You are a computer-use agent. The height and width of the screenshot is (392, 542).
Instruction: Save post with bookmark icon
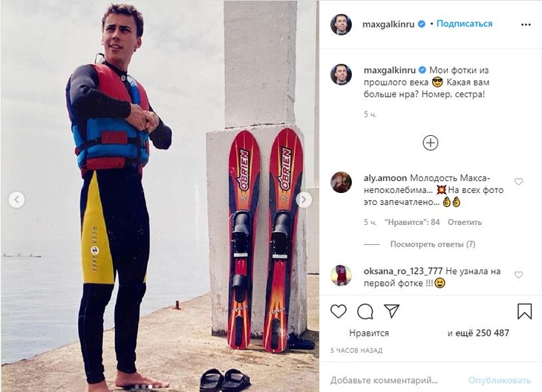(524, 311)
